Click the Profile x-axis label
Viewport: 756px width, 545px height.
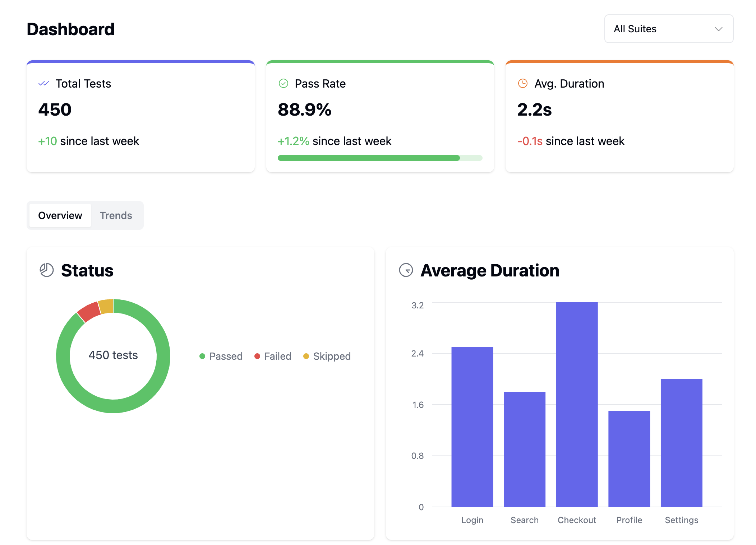(x=629, y=520)
